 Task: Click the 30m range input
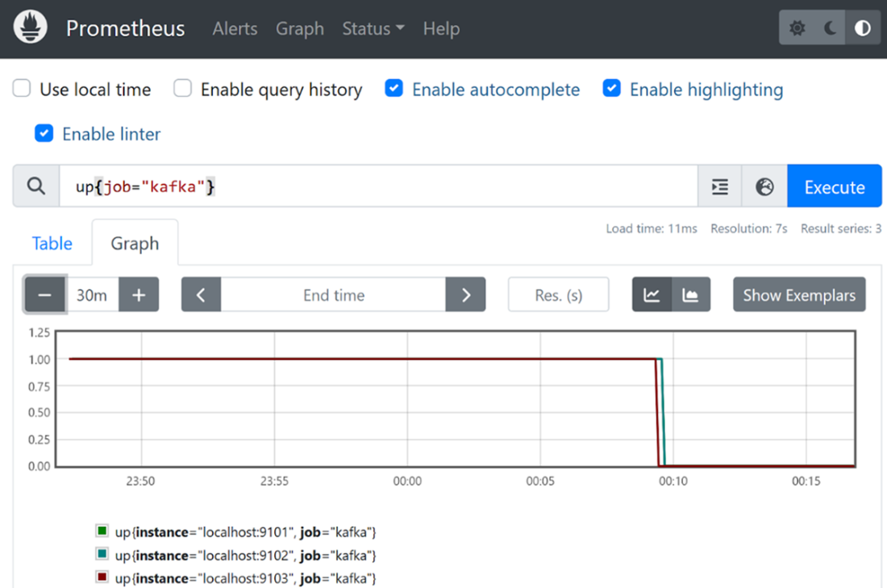click(x=92, y=294)
